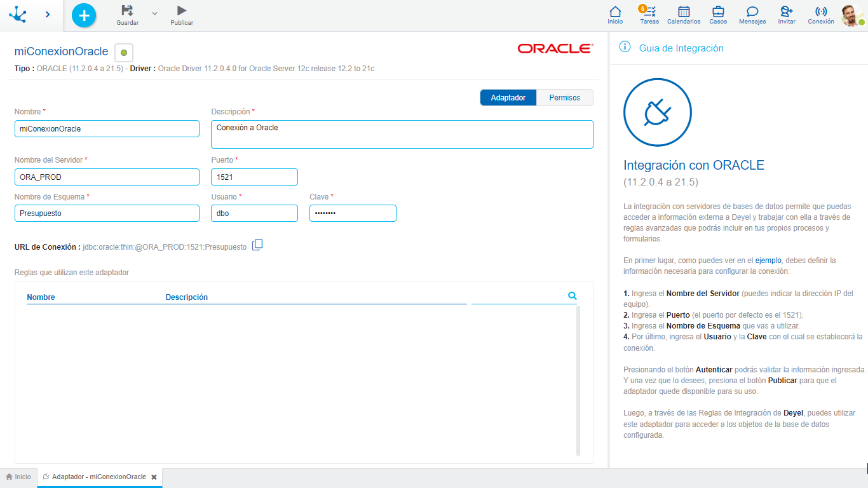Click the blue plus create button

(84, 15)
